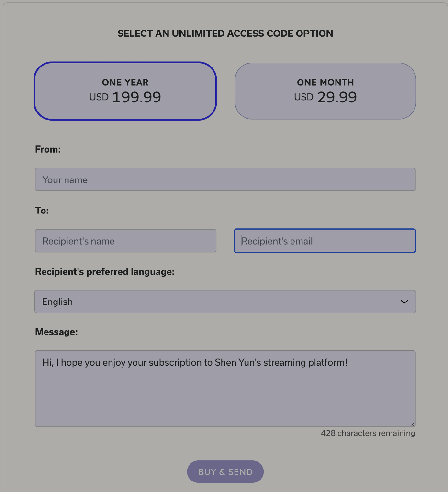This screenshot has width=448, height=492.
Task: Focus the Your name input field
Action: point(225,179)
